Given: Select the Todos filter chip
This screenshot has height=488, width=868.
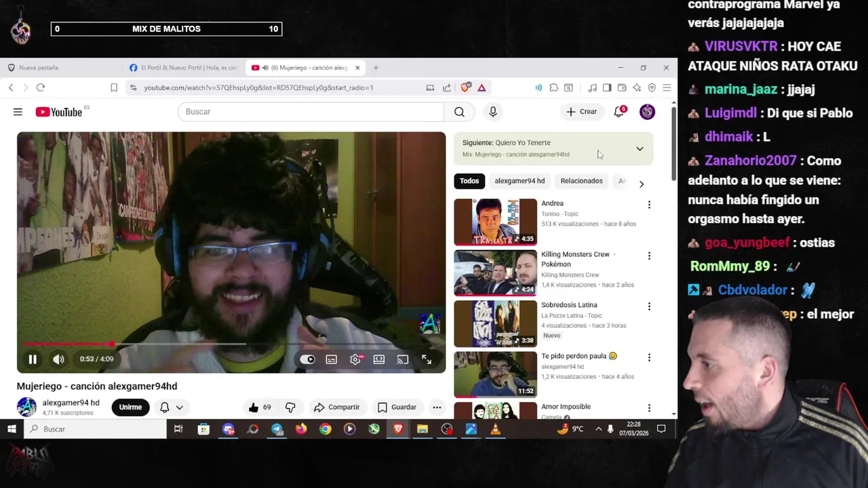Looking at the screenshot, I should (x=469, y=181).
